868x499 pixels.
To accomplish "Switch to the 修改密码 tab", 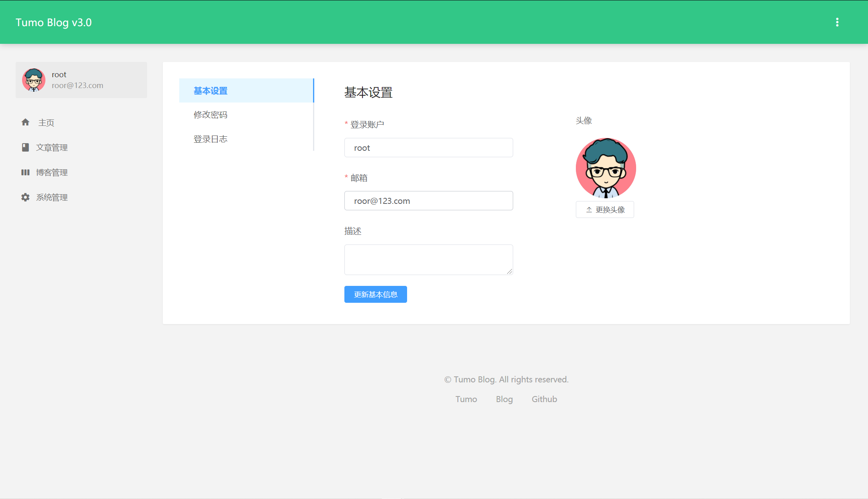I will [x=211, y=115].
